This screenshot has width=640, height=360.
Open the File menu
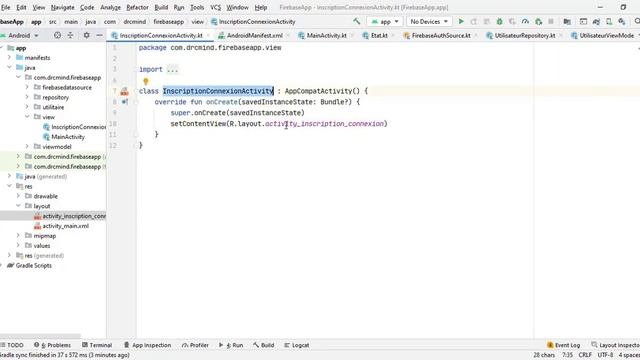[x=6, y=7]
